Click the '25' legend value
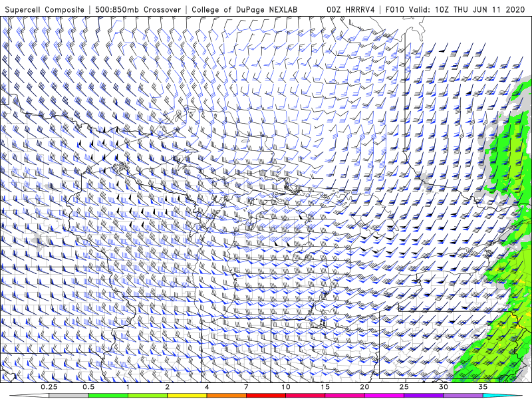 [404, 387]
